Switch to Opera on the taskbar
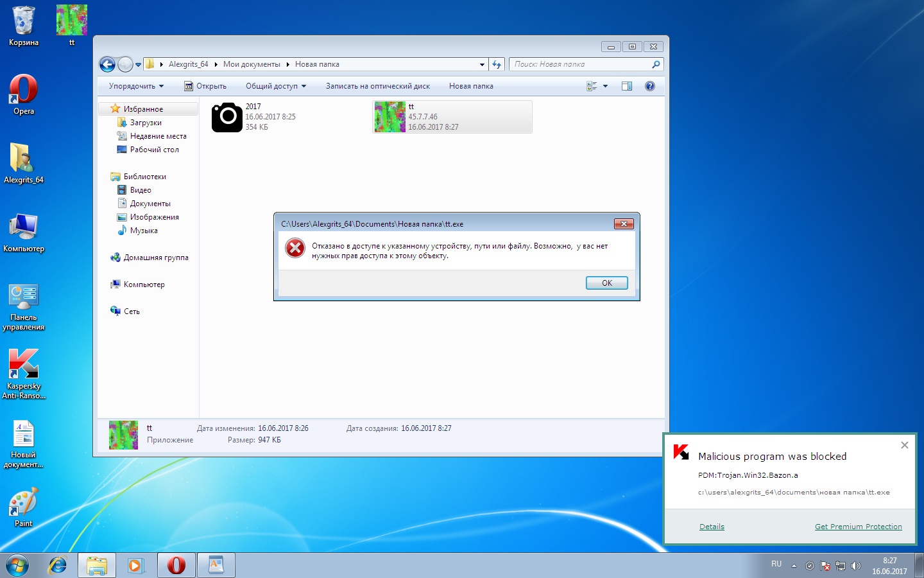The width and height of the screenshot is (924, 578). [x=176, y=565]
